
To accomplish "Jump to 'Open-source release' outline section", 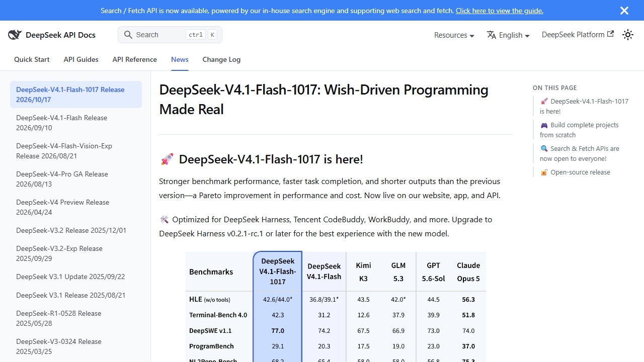I will click(x=575, y=172).
